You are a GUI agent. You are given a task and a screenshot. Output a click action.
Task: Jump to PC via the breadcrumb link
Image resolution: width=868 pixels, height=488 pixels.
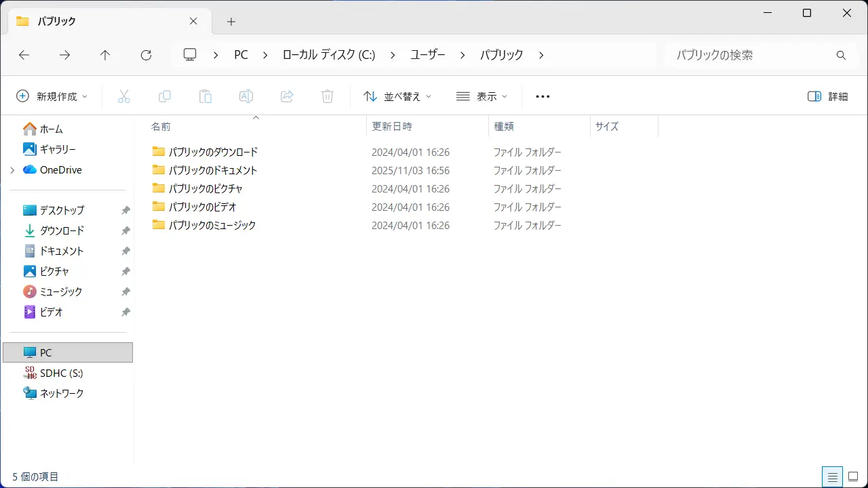click(x=241, y=55)
